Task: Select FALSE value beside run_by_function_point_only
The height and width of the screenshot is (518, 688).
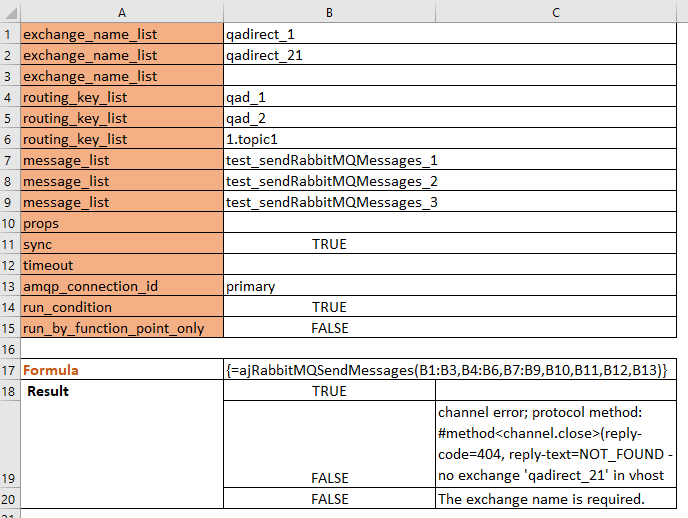Action: coord(328,328)
